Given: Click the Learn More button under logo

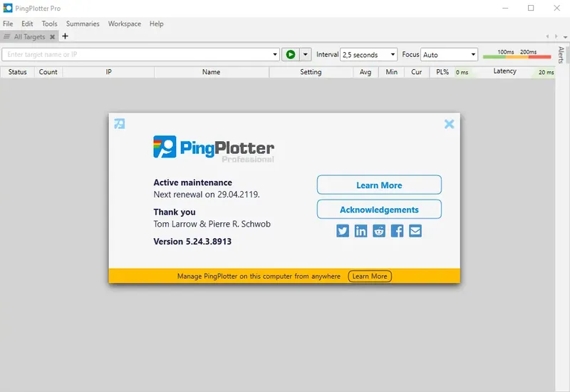Looking at the screenshot, I should click(x=379, y=185).
